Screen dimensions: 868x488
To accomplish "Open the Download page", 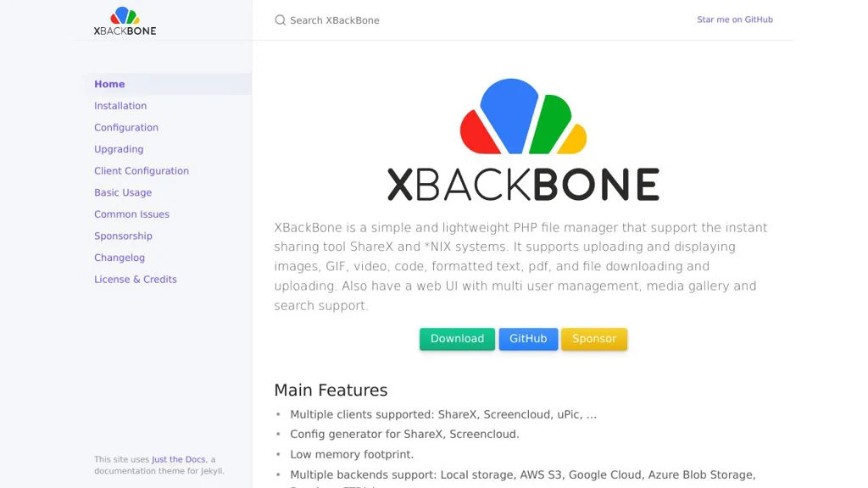I will tap(457, 339).
